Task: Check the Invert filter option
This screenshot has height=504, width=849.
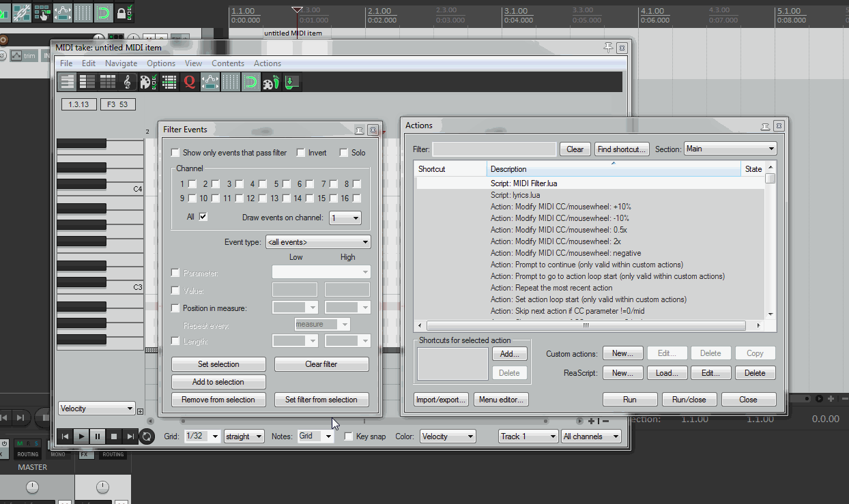Action: tap(301, 153)
